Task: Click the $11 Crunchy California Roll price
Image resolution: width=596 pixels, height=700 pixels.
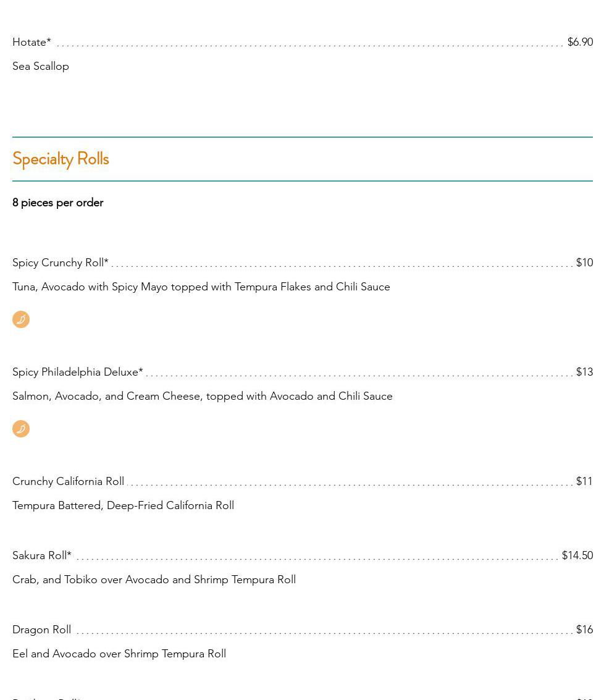Action: click(584, 481)
